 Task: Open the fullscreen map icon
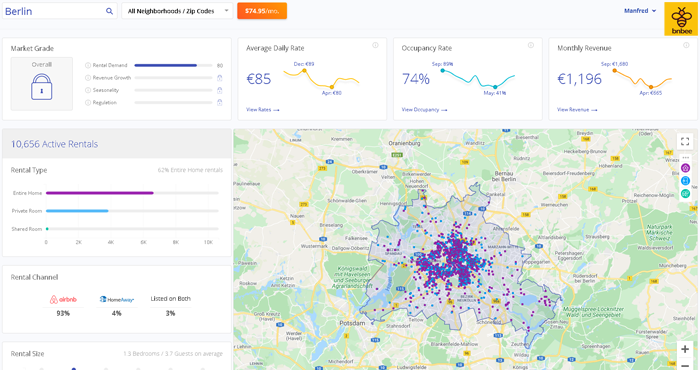click(x=685, y=142)
